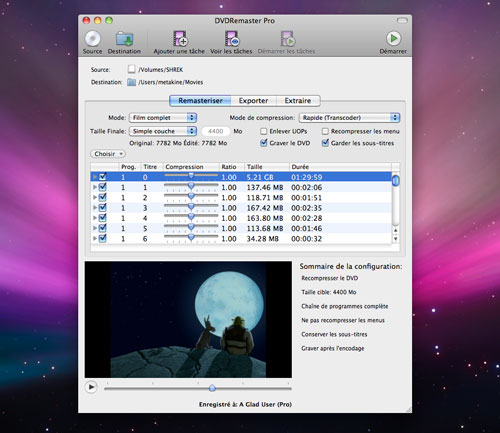This screenshot has width=500, height=433.
Task: Select the 167.42 MB size cell
Action: (x=265, y=208)
